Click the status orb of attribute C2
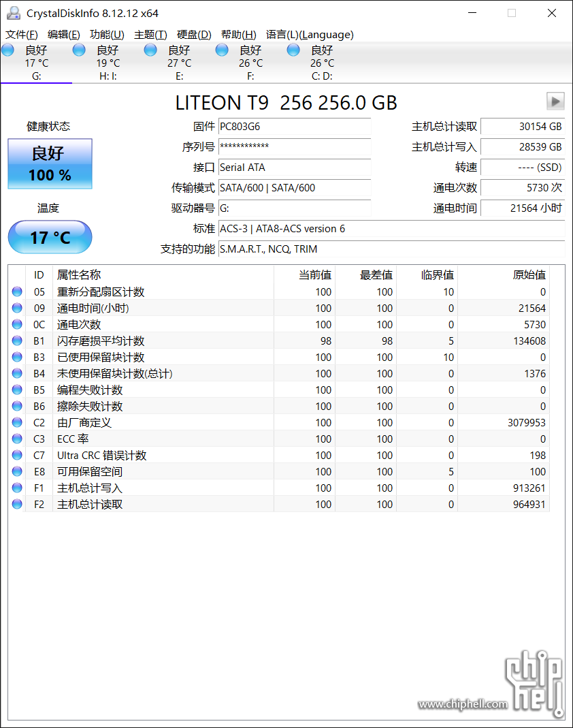 (x=17, y=422)
